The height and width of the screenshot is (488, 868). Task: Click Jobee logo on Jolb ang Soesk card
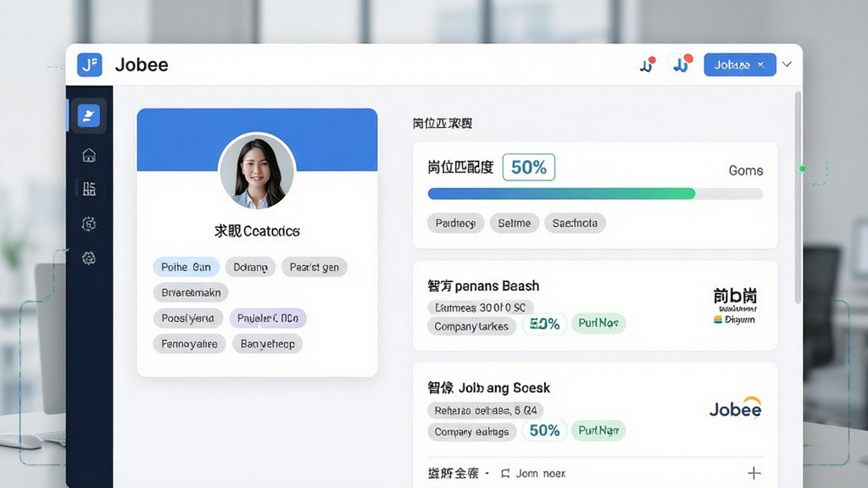pos(735,408)
